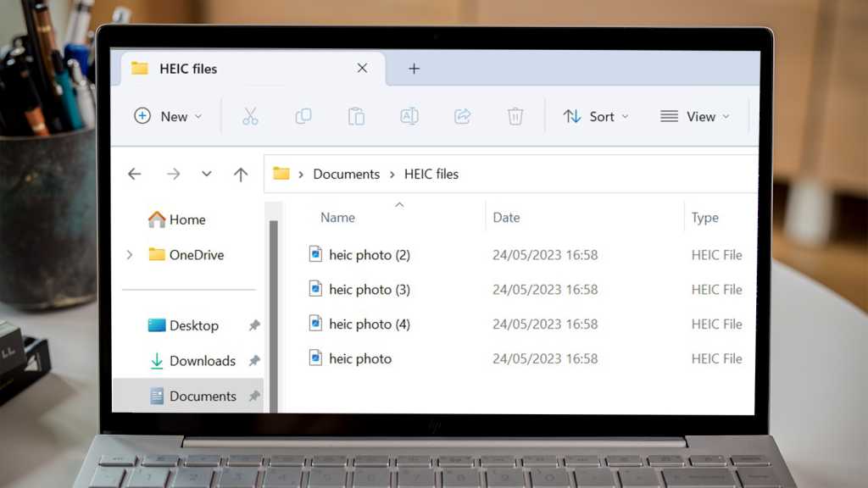Click the Paste clipboard icon
Image resolution: width=868 pixels, height=488 pixels.
pos(356,116)
